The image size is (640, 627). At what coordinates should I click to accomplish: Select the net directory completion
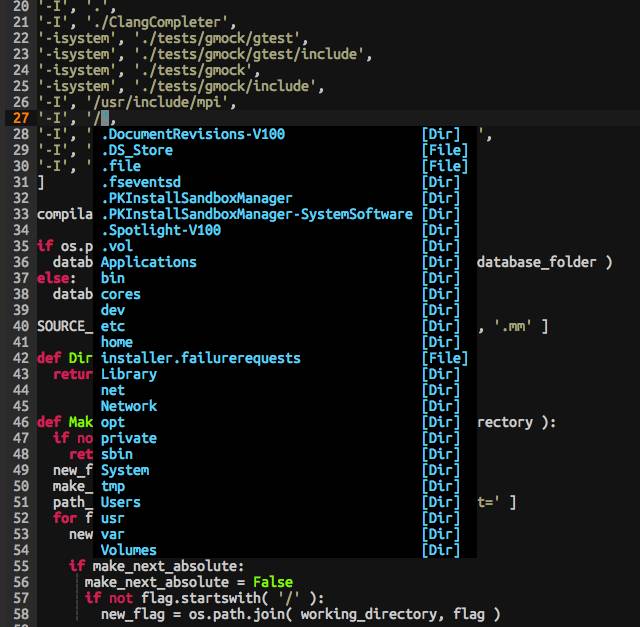click(284, 390)
